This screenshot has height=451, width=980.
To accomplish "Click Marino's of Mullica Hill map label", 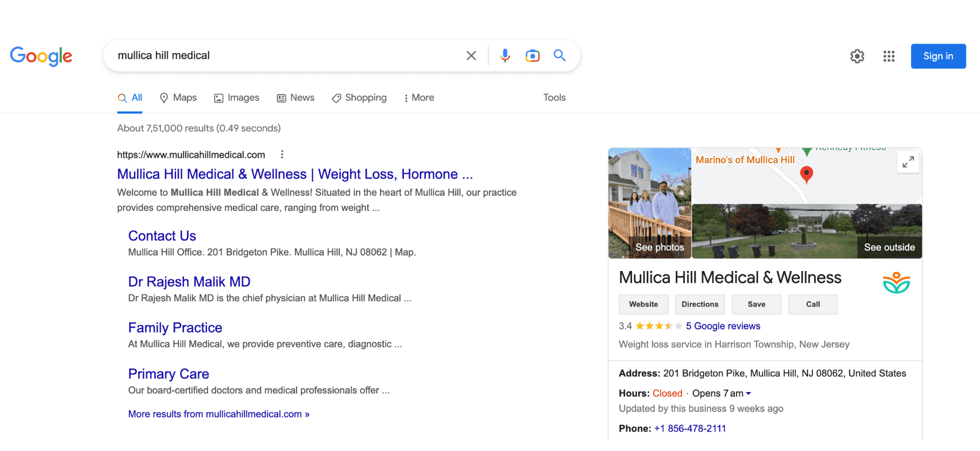I will click(x=745, y=160).
